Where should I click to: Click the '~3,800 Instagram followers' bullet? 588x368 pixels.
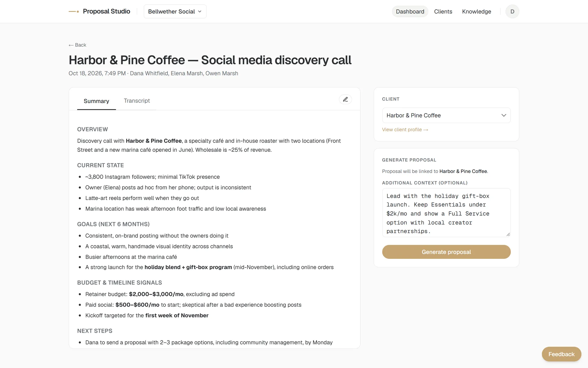pyautogui.click(x=153, y=177)
